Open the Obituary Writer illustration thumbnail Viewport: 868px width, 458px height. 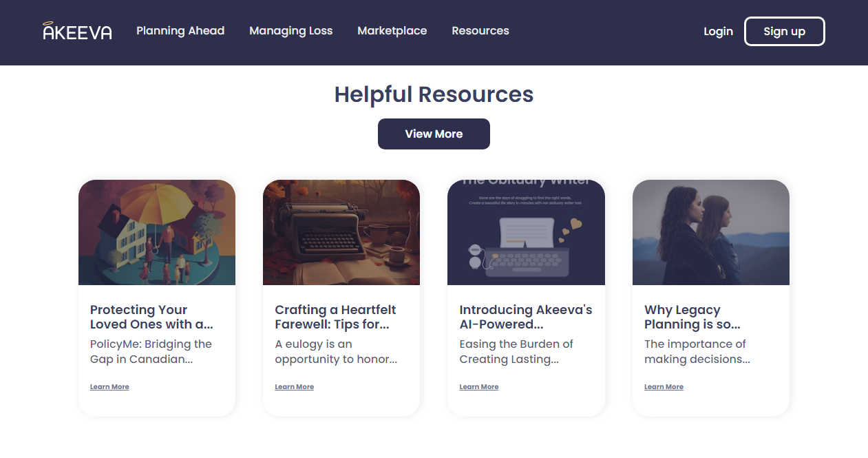(x=526, y=232)
